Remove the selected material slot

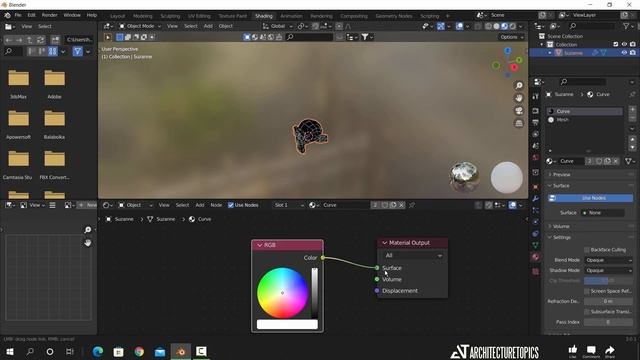tap(632, 118)
